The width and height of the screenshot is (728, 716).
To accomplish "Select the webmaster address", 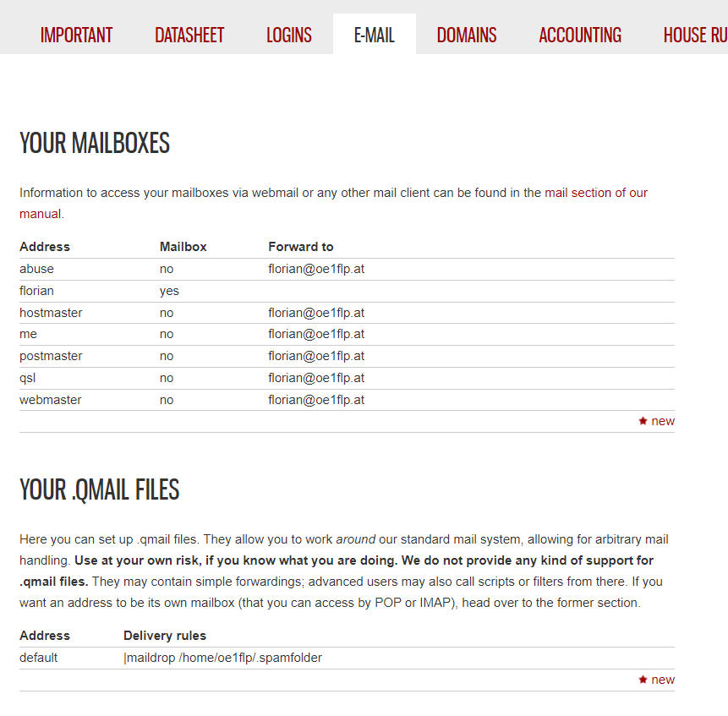I will click(x=50, y=400).
